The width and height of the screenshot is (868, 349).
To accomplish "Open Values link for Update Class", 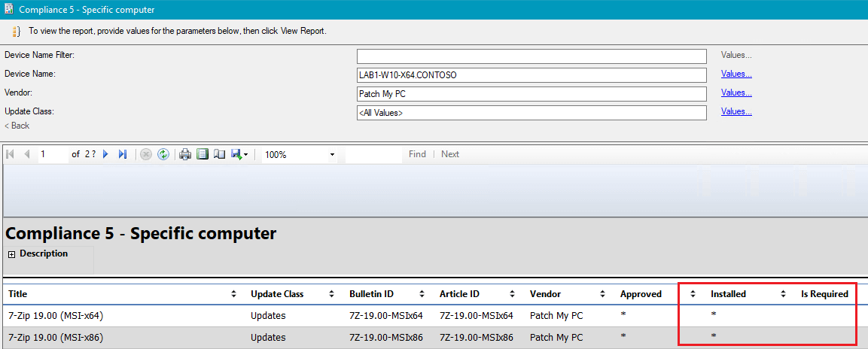I will tap(736, 111).
